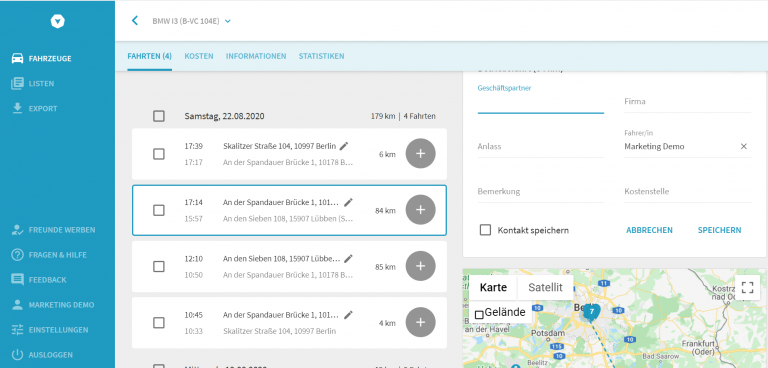This screenshot has width=768, height=368.
Task: Switch to the Fahrten (4) tab
Action: (x=149, y=56)
